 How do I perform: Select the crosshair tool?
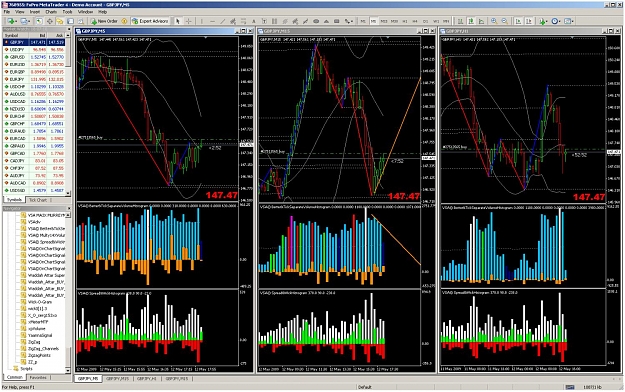(x=189, y=21)
